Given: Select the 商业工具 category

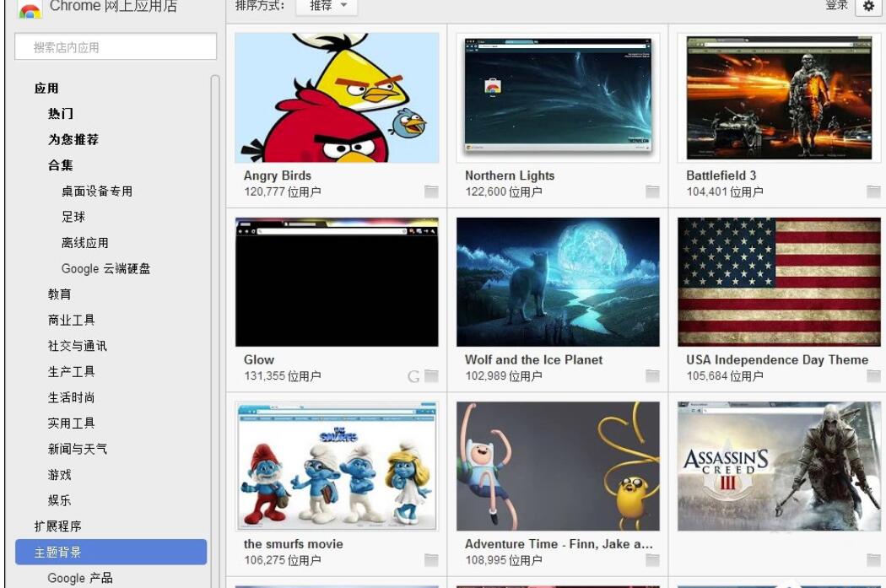Looking at the screenshot, I should [71, 321].
